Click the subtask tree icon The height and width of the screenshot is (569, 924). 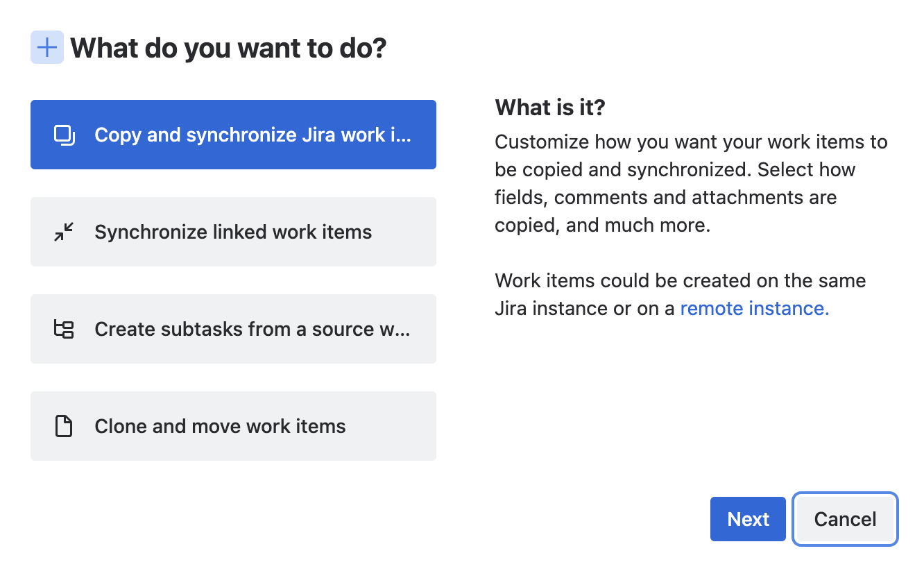point(64,329)
